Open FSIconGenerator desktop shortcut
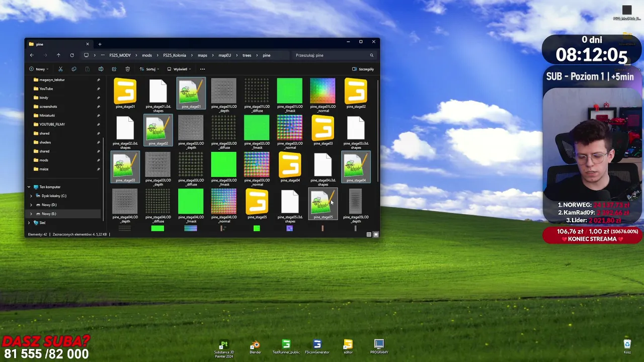 click(x=317, y=347)
